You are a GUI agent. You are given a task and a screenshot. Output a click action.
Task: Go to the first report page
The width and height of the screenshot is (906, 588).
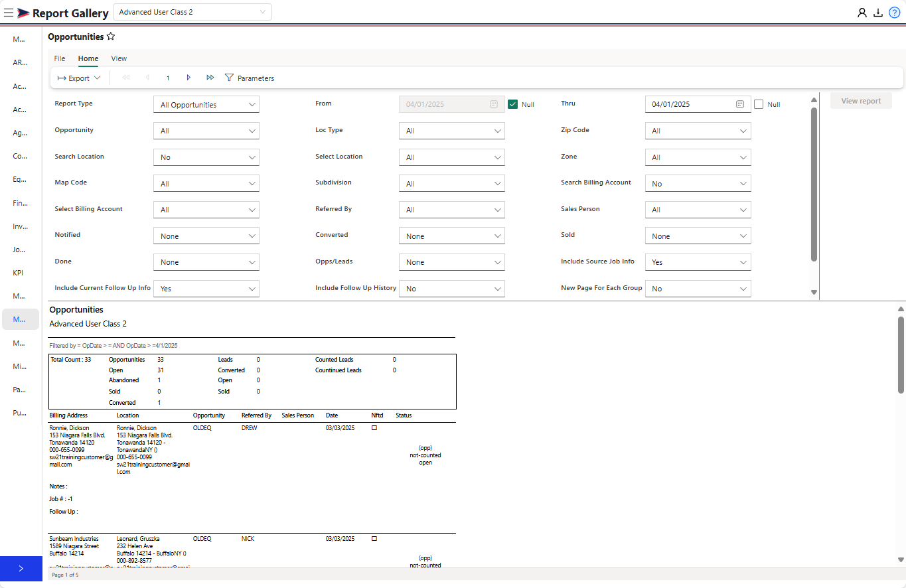(126, 78)
